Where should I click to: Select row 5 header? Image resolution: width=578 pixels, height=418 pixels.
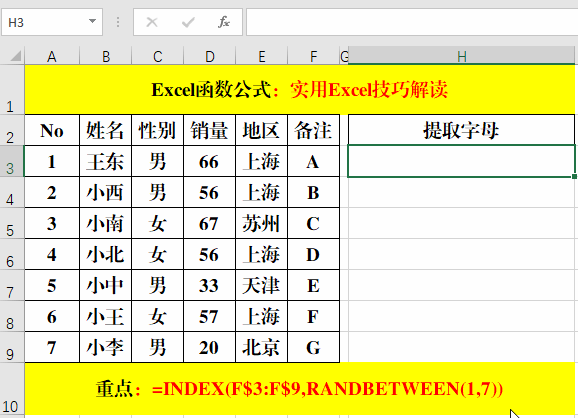[12, 223]
